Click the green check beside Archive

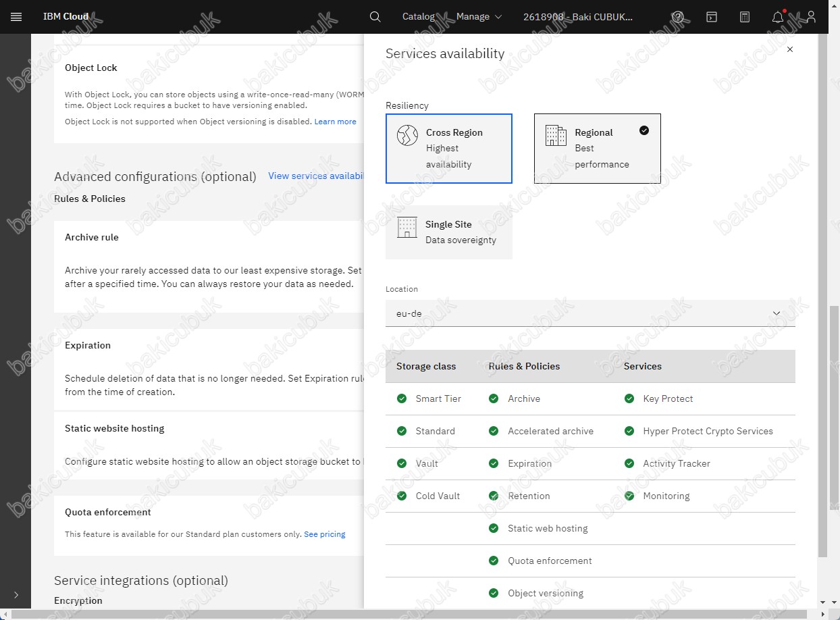tap(494, 398)
